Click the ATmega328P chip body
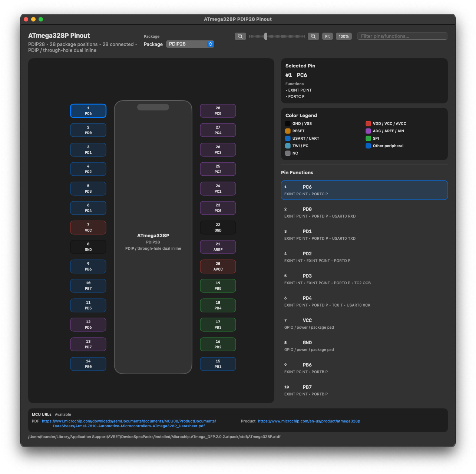The height and width of the screenshot is (474, 476). [153, 237]
